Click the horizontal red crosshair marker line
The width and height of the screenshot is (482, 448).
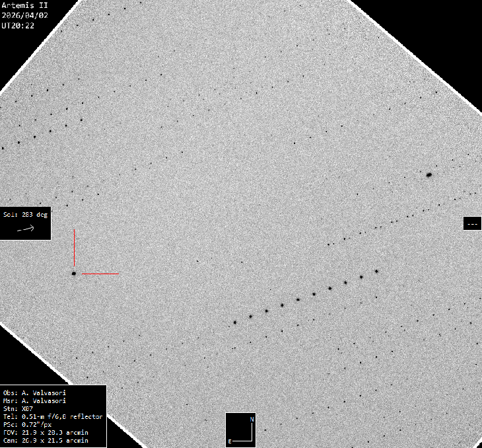point(100,273)
